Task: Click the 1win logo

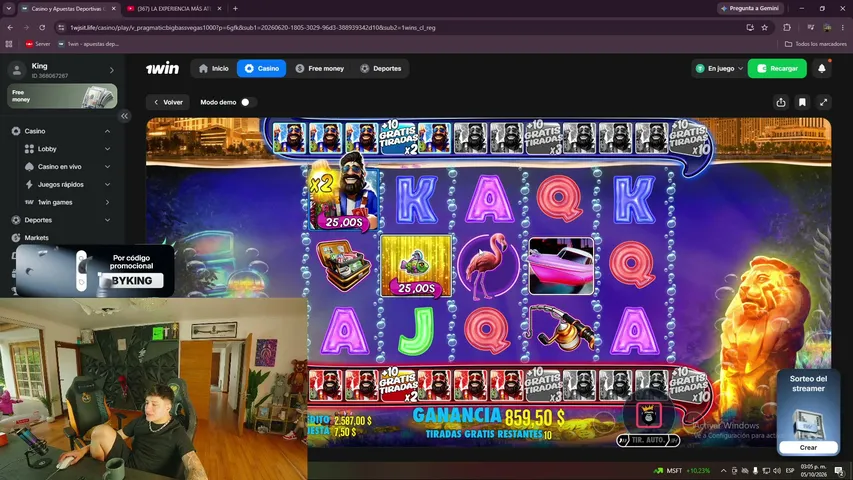Action: click(x=162, y=69)
